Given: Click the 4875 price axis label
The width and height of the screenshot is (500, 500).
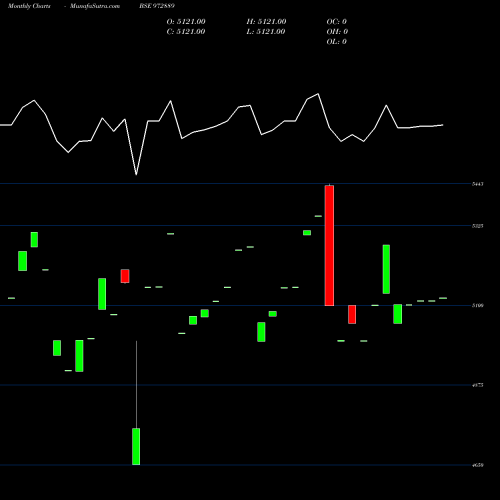Looking at the screenshot, I should pyautogui.click(x=478, y=385).
